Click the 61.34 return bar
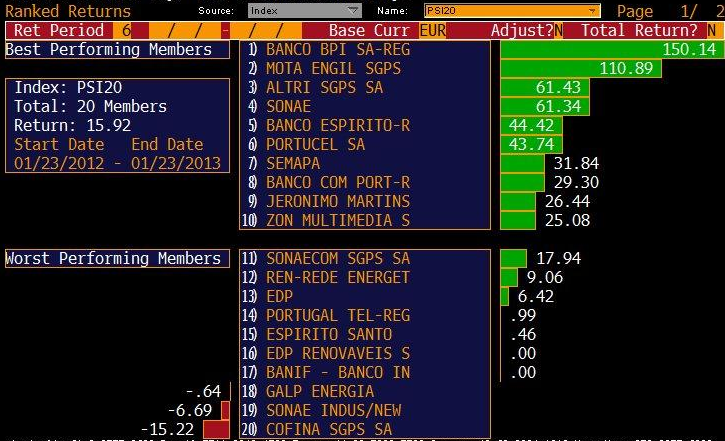The width and height of the screenshot is (725, 441). pos(545,106)
